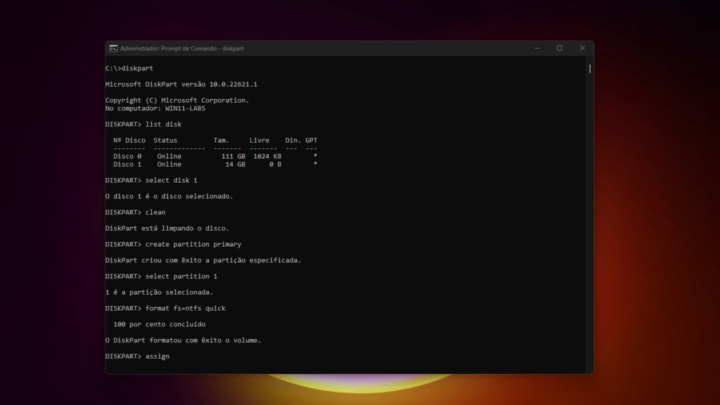Click the 'format fs=ntfs quick' command
This screenshot has width=720, height=405.
(186, 309)
